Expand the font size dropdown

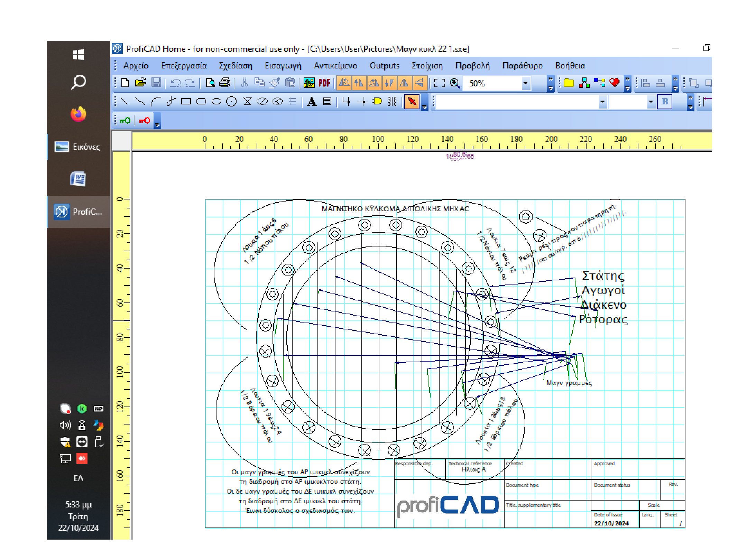pos(651,102)
